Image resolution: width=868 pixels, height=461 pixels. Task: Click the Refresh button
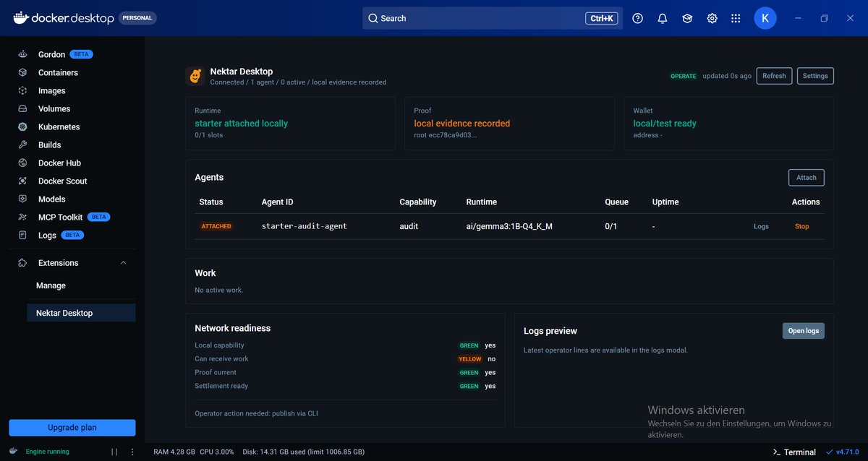coord(774,76)
